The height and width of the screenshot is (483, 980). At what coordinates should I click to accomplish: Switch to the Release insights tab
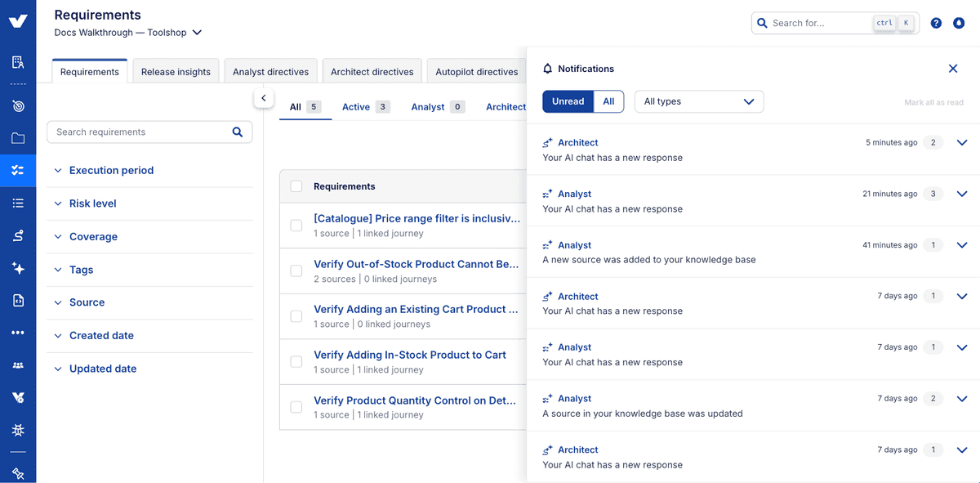[176, 72]
